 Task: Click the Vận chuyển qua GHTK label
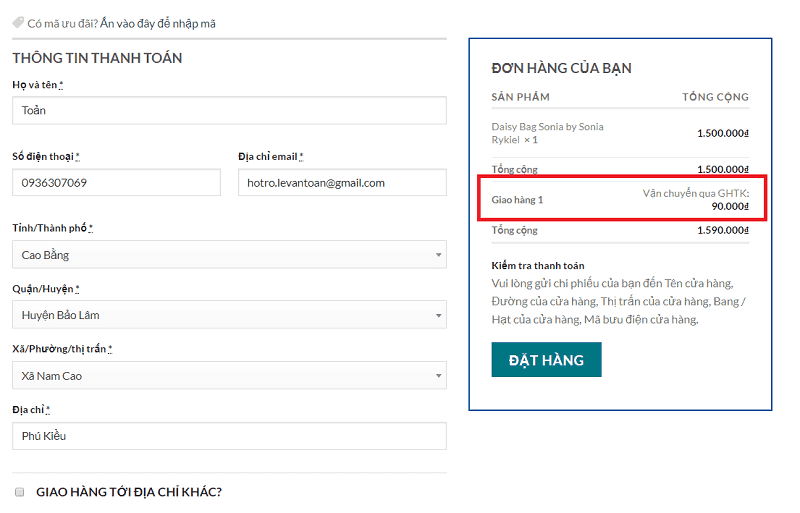click(696, 193)
